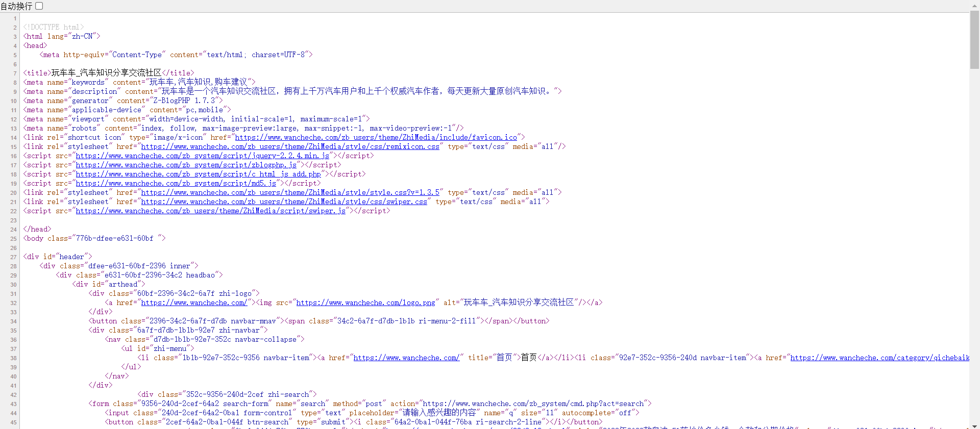Image resolution: width=980 pixels, height=429 pixels.
Task: Click the keywords content 玩车车,汽车知识,购车建议
Action: point(199,82)
